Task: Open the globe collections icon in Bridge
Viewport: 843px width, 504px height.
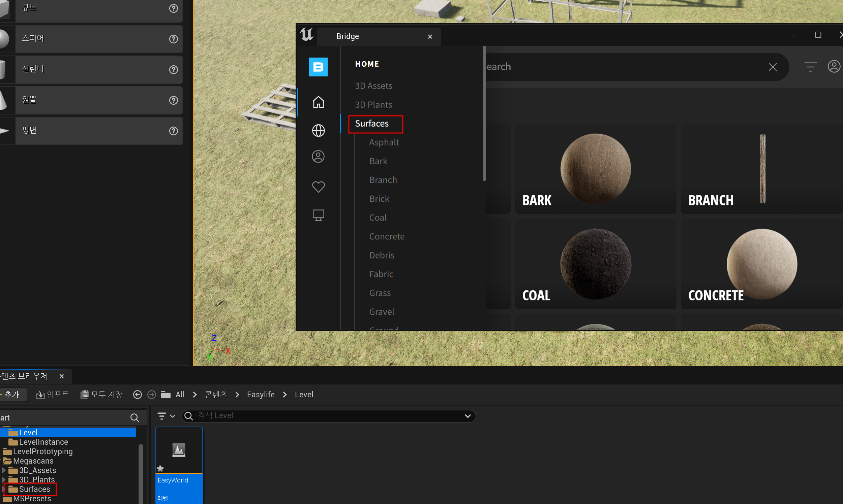Action: tap(318, 130)
